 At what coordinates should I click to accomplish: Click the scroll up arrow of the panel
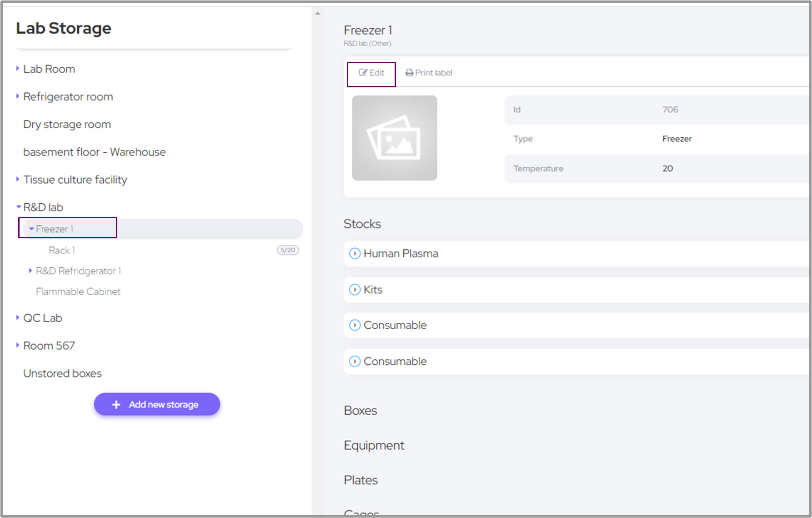(x=318, y=13)
